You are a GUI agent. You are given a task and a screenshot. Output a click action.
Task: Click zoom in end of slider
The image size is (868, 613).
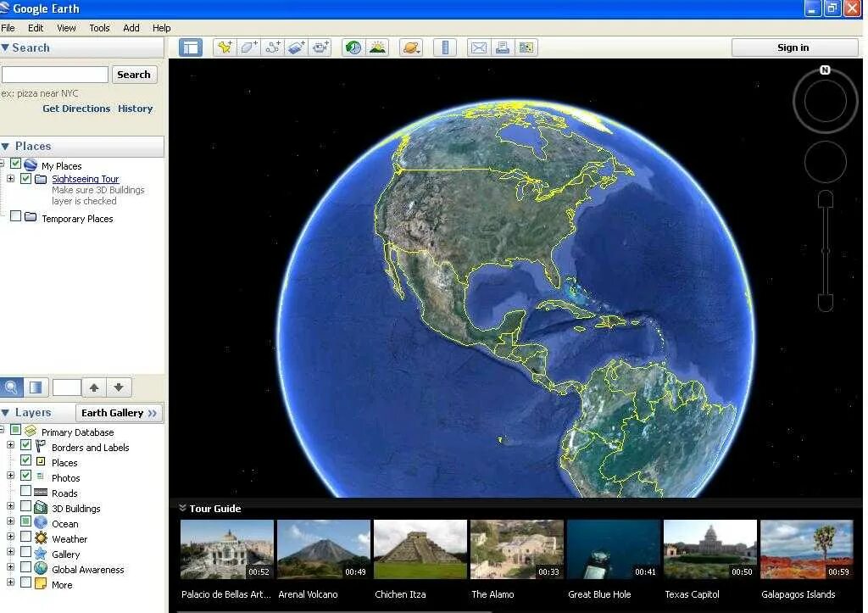point(826,198)
